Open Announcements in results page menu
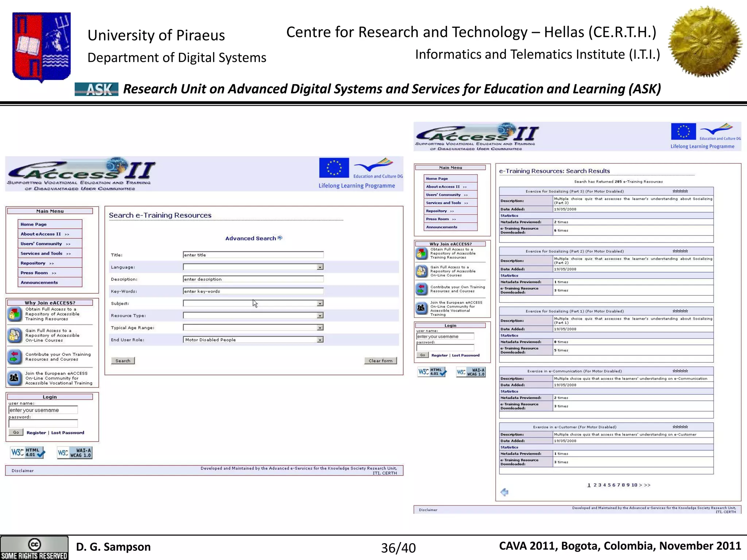 point(450,227)
